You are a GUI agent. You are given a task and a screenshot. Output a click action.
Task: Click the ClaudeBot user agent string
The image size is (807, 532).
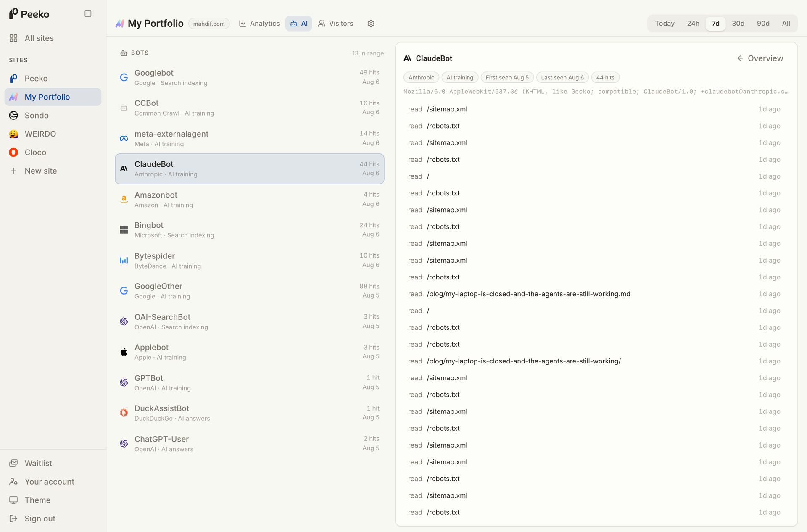596,91
